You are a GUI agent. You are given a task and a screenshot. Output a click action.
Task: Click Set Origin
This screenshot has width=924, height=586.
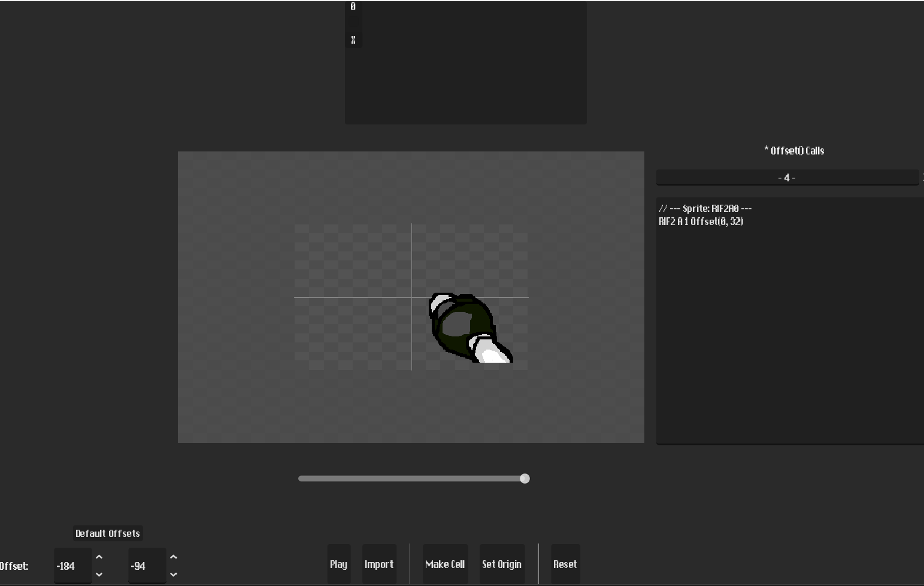point(502,564)
